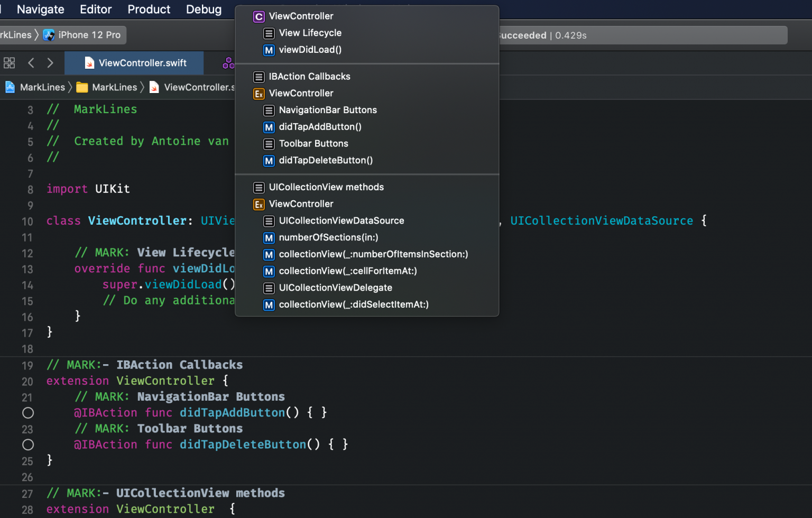
Task: Toggle the breakpoint circle on line 24
Action: (x=28, y=445)
